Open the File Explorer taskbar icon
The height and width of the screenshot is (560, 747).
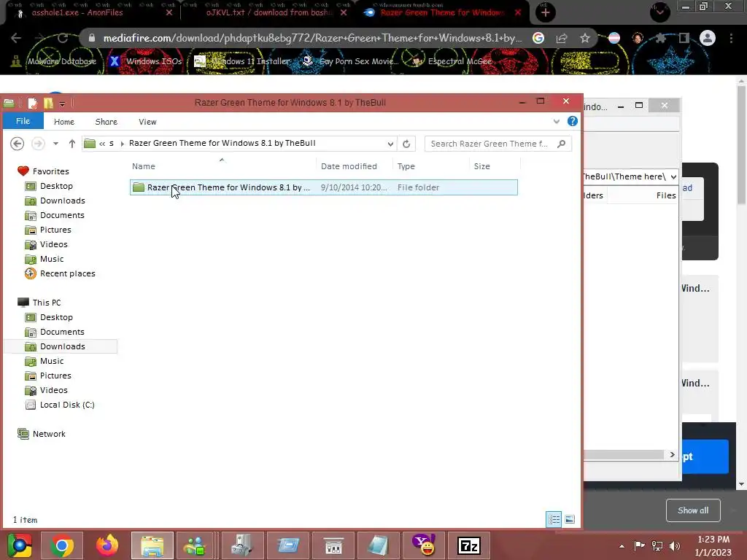[x=152, y=545]
